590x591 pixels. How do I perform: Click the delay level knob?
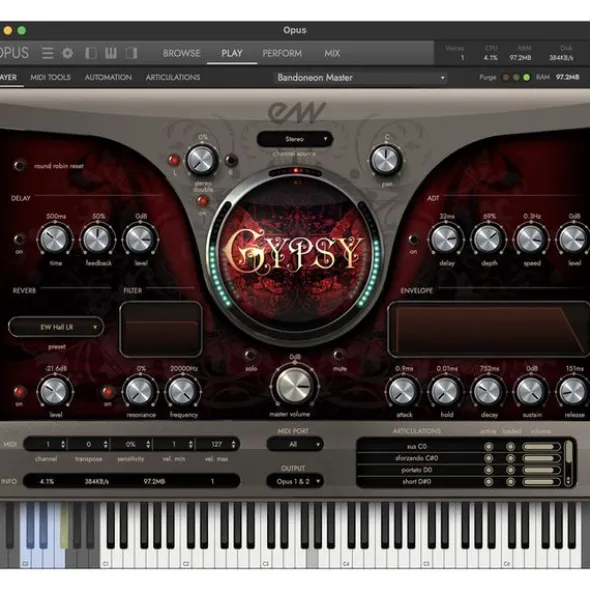(140, 239)
